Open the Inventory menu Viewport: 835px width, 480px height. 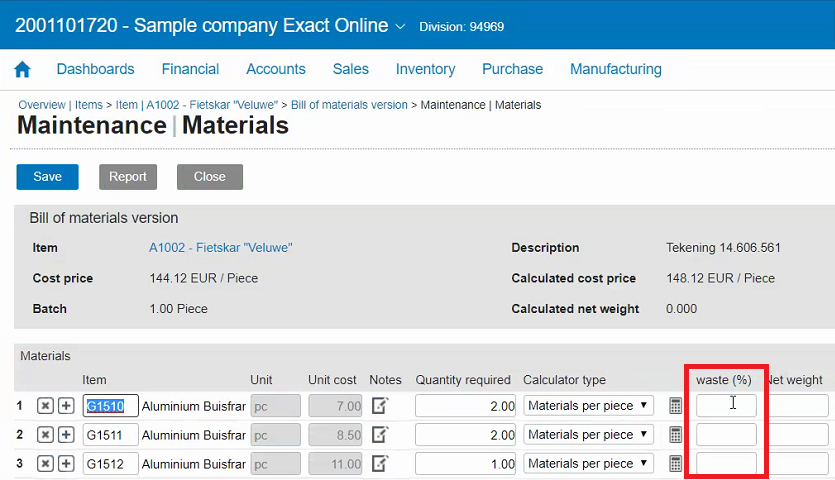[425, 69]
